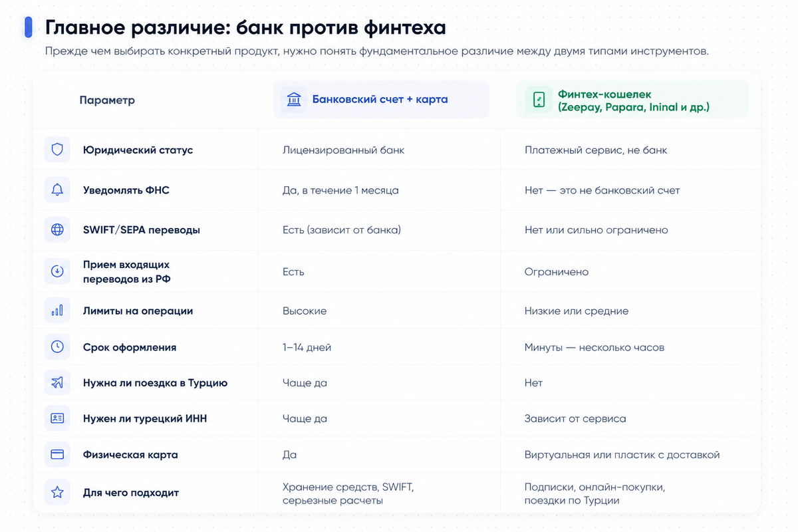Click the Прием входящих переводов из РФ label

[x=126, y=272]
